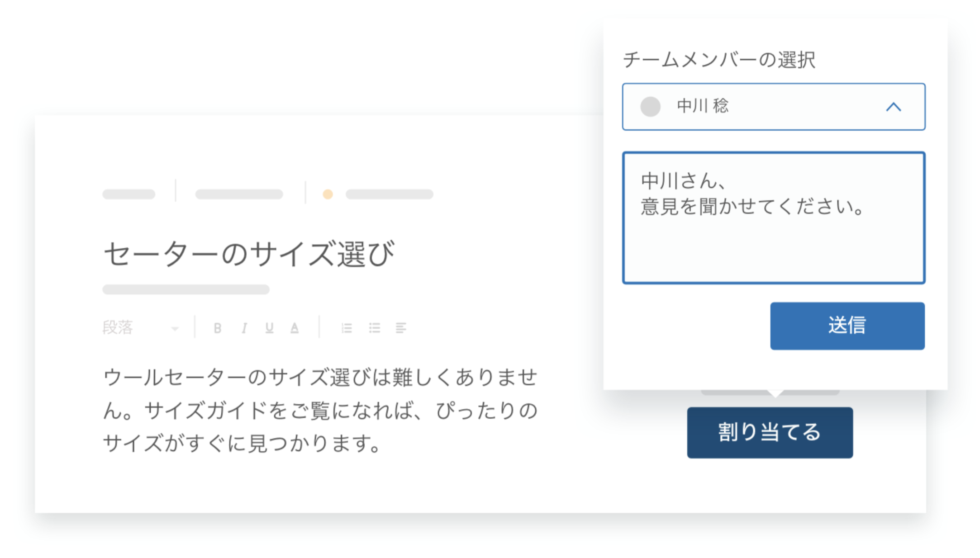Select text alignment icon in toolbar
Viewport: 980px width, 558px height.
[401, 328]
